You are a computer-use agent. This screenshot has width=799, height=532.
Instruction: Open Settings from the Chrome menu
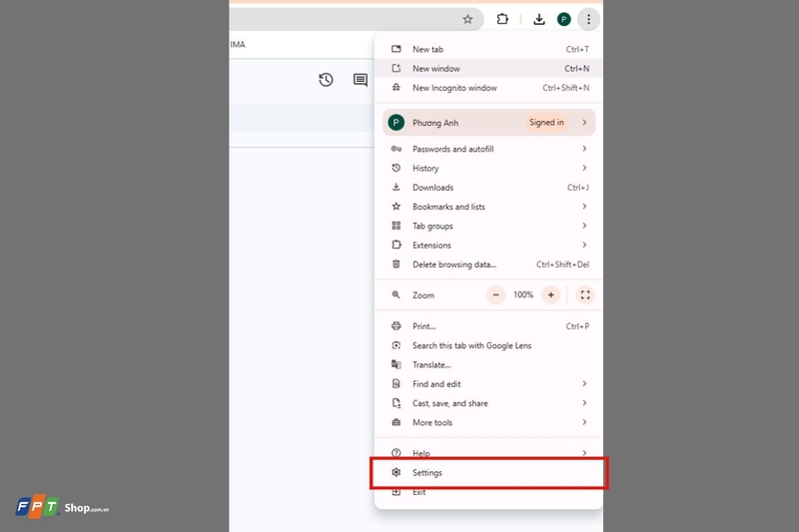[x=488, y=473]
